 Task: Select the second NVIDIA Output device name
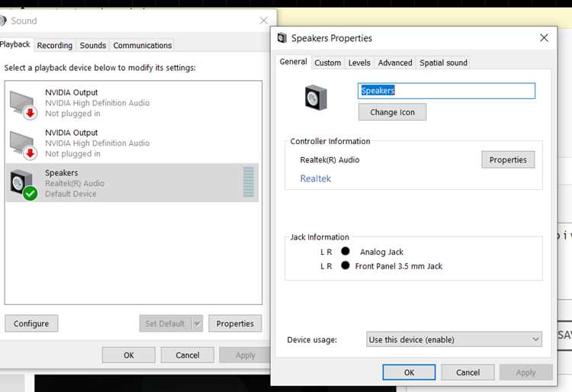pos(72,133)
